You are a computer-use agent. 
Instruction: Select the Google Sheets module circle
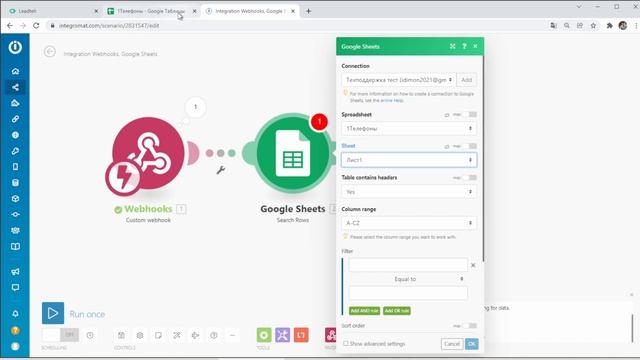(293, 153)
